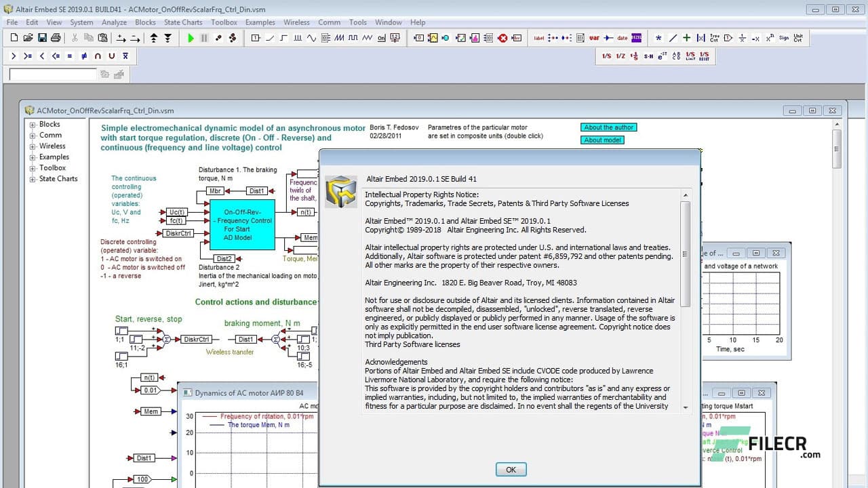Select the absolute value |x| block
Image resolution: width=868 pixels, height=488 pixels.
701,38
